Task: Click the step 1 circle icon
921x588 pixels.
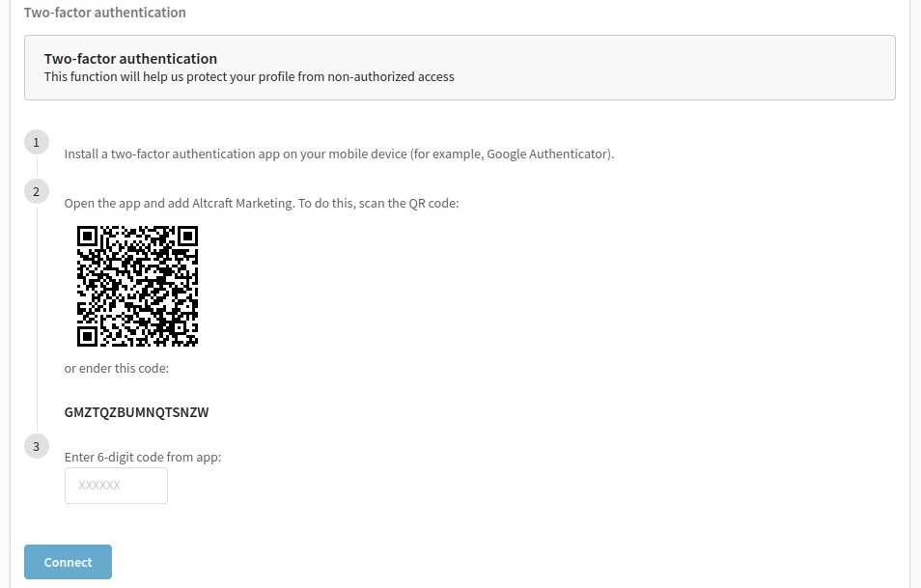Action: tap(37, 143)
